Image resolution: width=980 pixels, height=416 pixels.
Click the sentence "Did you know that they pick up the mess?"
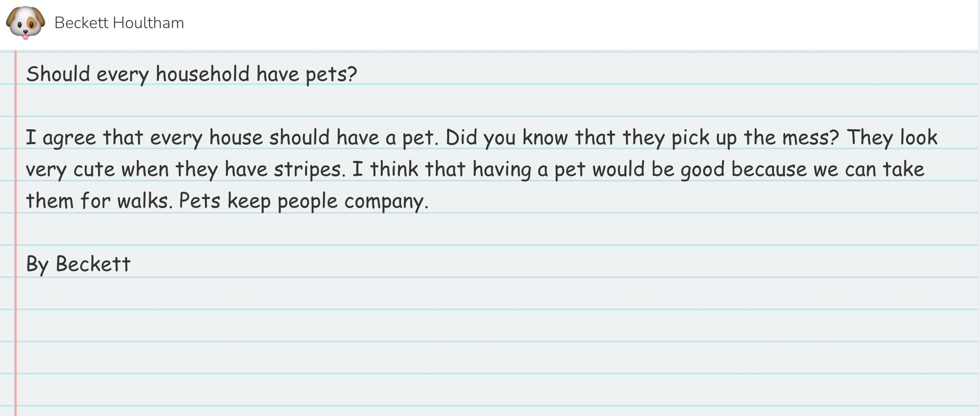point(642,137)
